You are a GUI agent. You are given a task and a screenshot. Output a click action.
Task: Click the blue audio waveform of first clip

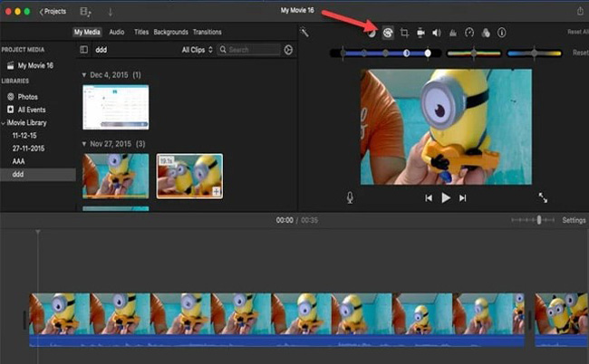(277, 341)
